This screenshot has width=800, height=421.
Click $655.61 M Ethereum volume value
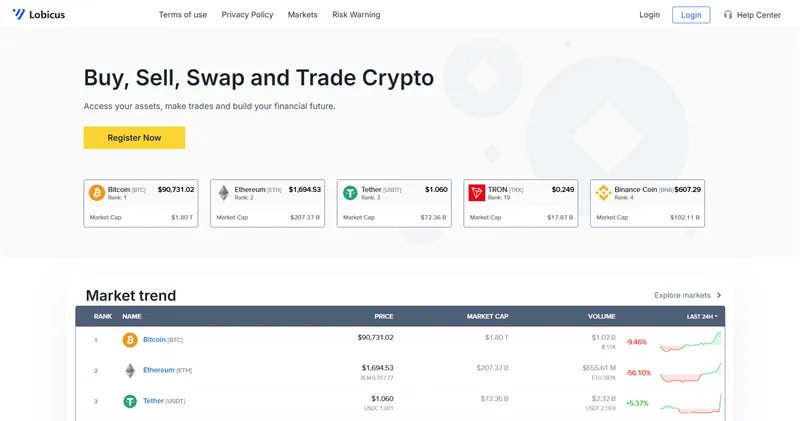[x=599, y=367]
